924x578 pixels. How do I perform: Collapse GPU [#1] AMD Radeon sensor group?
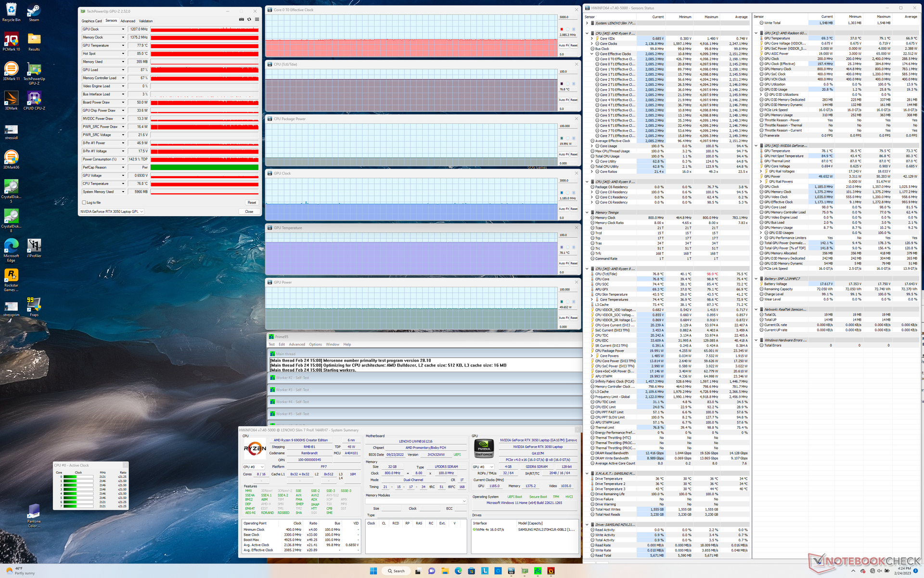click(x=757, y=33)
